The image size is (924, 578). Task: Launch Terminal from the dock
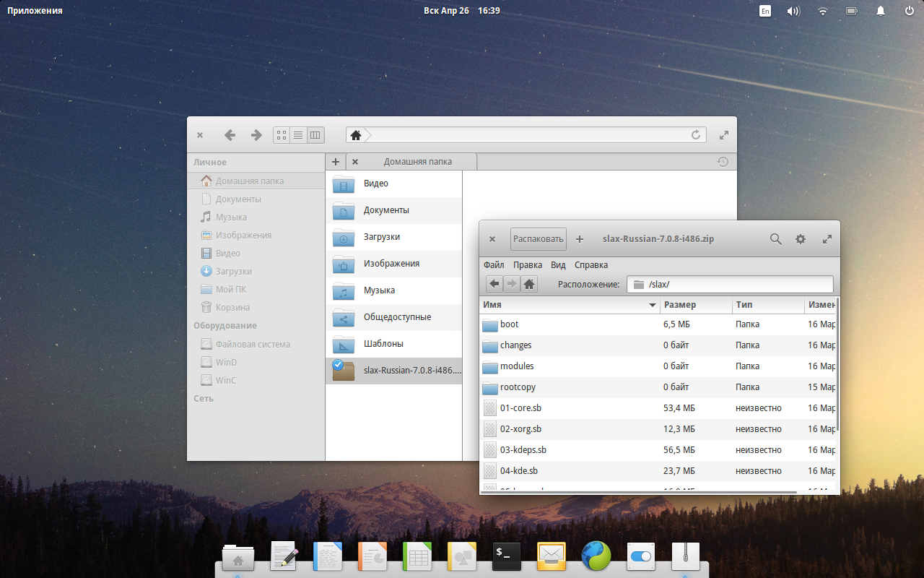pos(507,556)
